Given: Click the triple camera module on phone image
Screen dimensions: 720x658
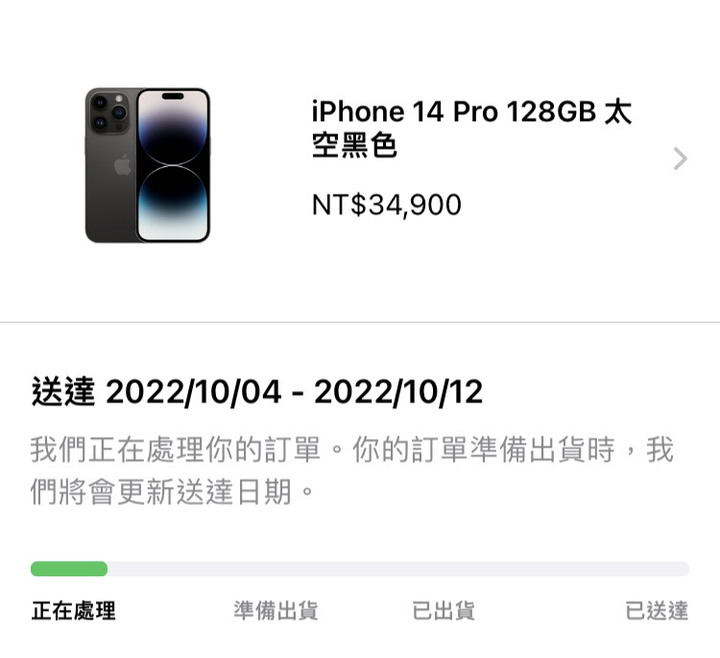Looking at the screenshot, I should [109, 112].
